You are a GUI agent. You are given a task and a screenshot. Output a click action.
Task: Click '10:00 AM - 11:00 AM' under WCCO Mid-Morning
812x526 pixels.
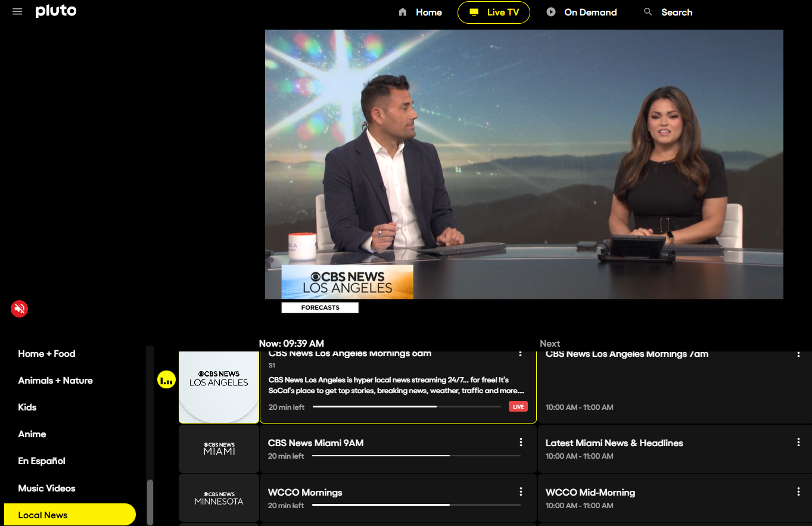[x=579, y=505]
